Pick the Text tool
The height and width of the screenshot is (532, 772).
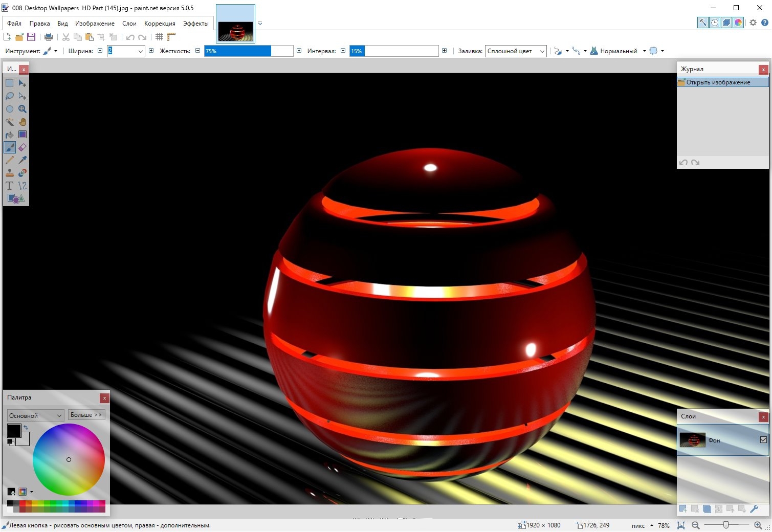click(x=9, y=186)
